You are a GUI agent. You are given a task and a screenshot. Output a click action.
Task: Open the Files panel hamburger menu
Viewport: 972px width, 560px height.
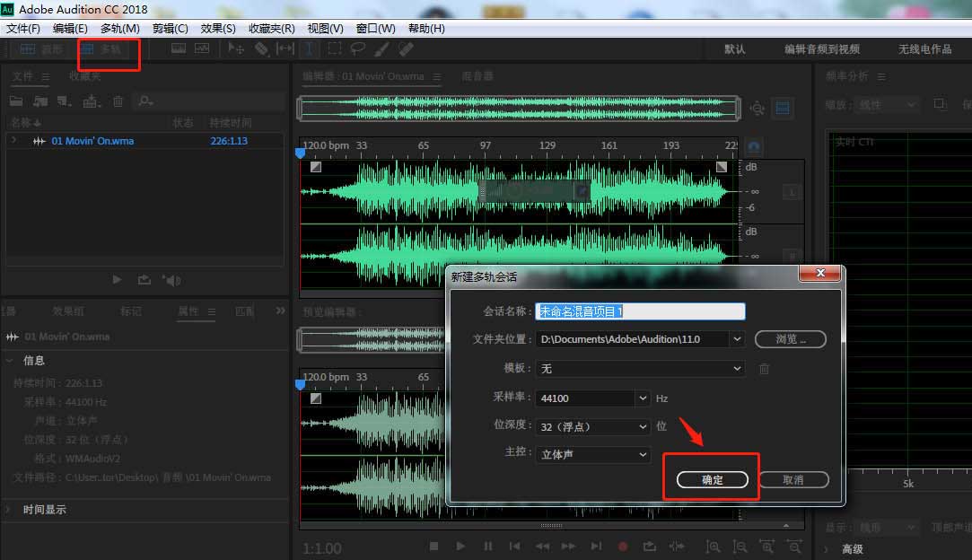pos(46,76)
